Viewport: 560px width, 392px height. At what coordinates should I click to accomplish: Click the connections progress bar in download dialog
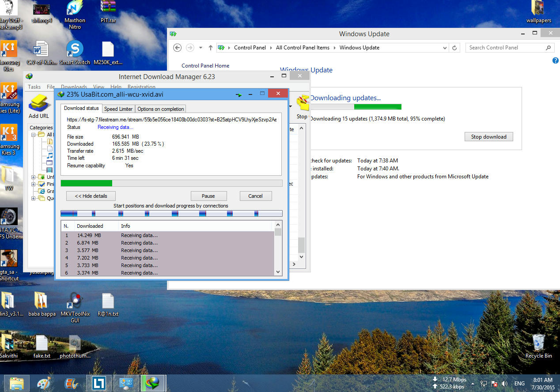click(x=171, y=214)
